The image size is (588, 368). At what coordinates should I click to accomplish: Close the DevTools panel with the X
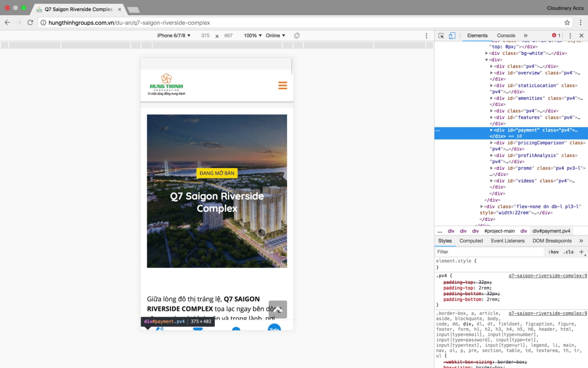tap(581, 35)
